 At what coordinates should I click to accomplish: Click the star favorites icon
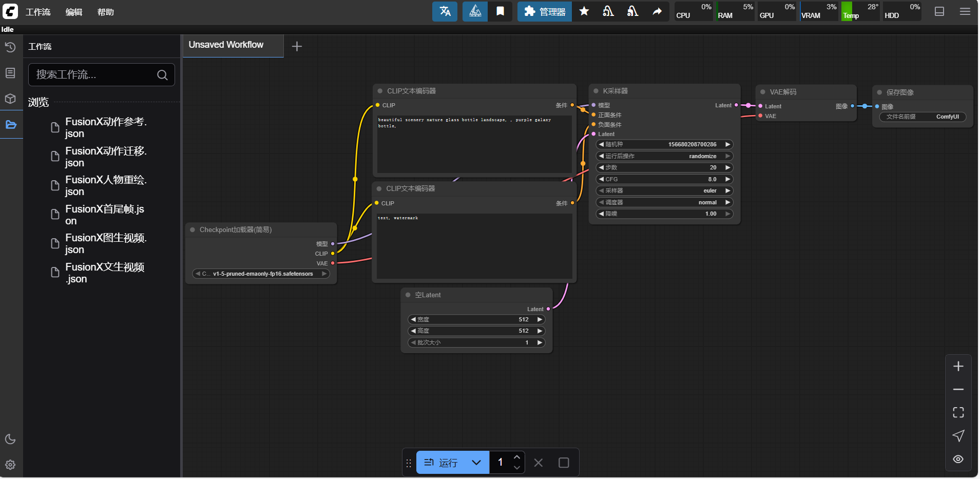(x=584, y=11)
